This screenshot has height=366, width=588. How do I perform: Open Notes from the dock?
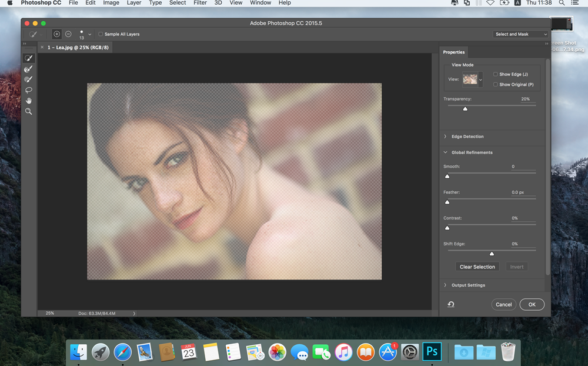click(211, 352)
